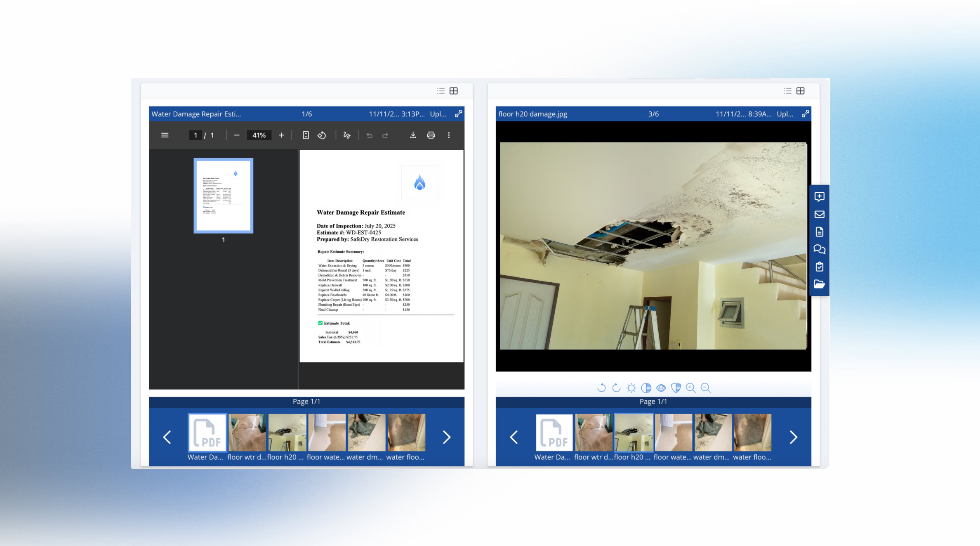Download the PDF estimate
980x546 pixels.
point(413,135)
